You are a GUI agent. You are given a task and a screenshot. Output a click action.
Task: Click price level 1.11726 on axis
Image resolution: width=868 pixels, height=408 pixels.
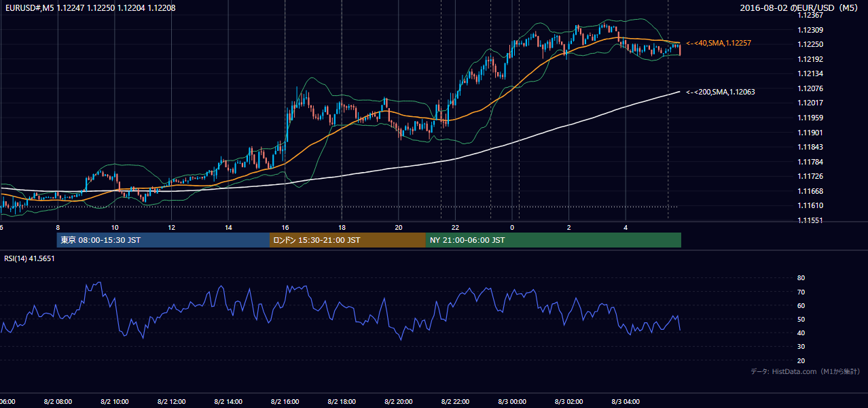click(x=810, y=176)
